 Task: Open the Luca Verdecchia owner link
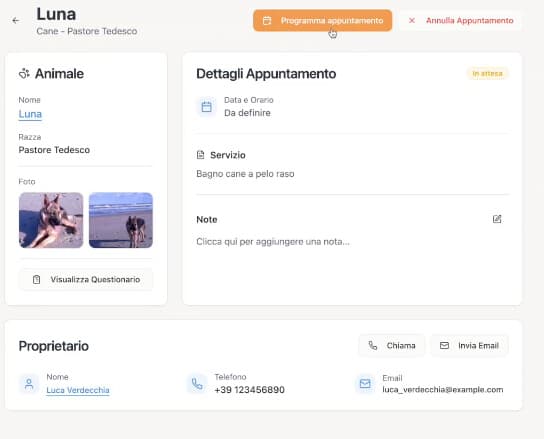click(x=78, y=390)
